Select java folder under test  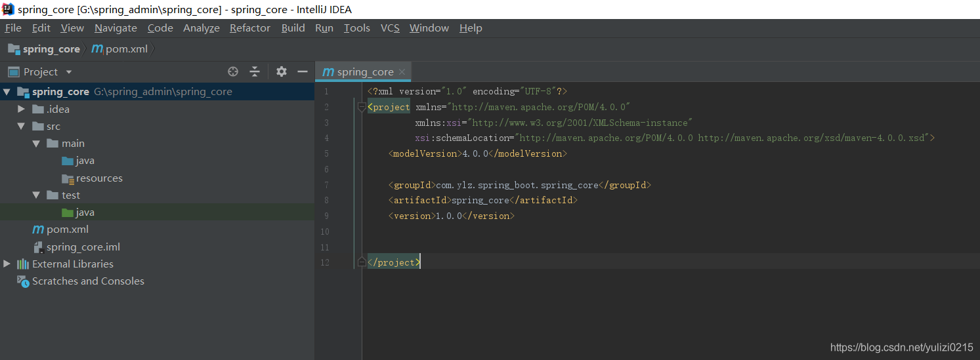click(85, 212)
